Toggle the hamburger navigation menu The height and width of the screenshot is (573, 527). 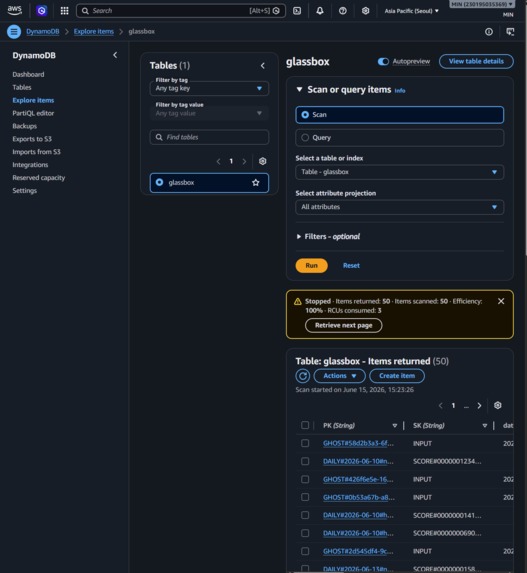coord(14,32)
